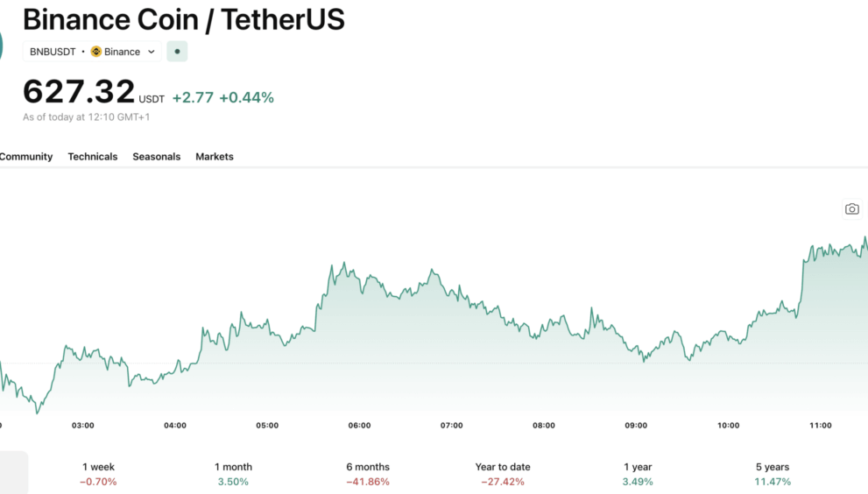Viewport: 868px width, 494px height.
Task: Select the 1 week time range
Action: pos(98,474)
